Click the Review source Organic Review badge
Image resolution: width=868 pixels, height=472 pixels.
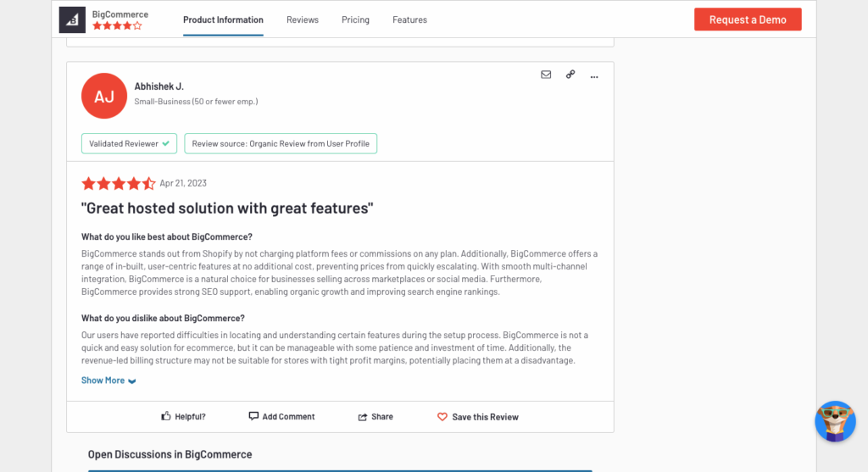tap(281, 143)
